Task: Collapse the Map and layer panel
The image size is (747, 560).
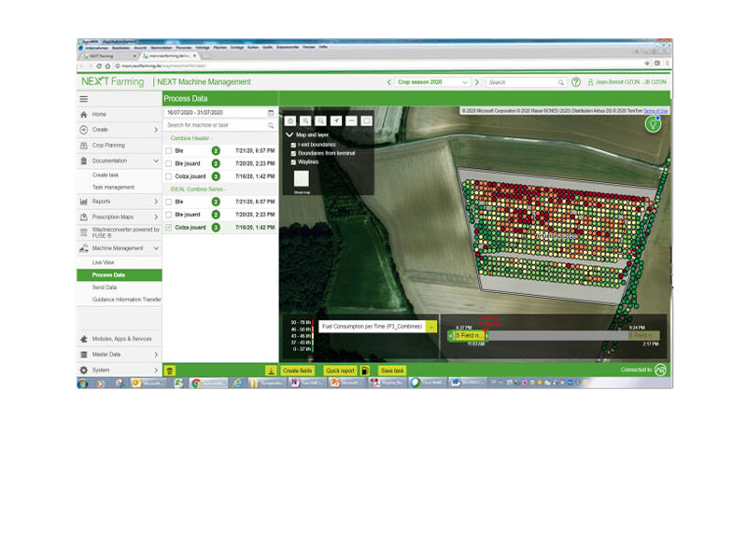Action: click(x=289, y=134)
